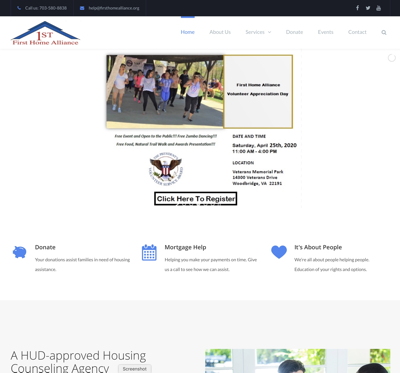This screenshot has width=400, height=373.
Task: Click the Zumba dancing event photo
Action: (165, 91)
